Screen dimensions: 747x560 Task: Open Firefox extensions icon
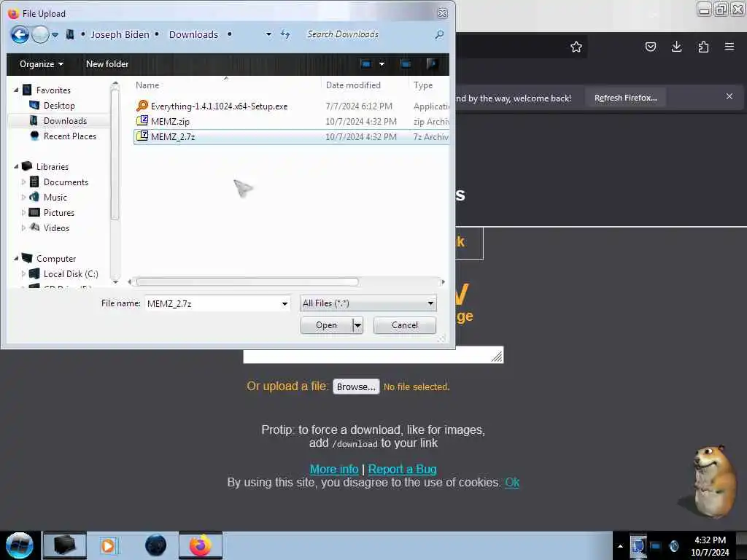(703, 47)
